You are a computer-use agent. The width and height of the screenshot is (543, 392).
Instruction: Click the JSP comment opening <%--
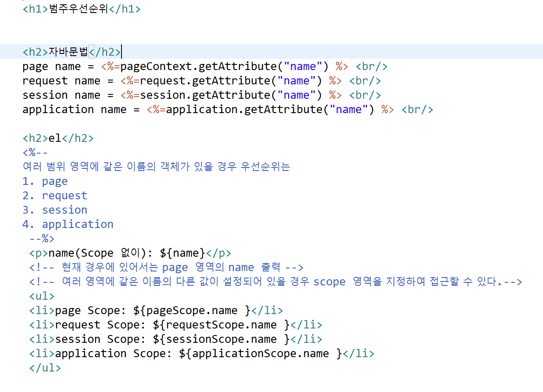point(35,153)
